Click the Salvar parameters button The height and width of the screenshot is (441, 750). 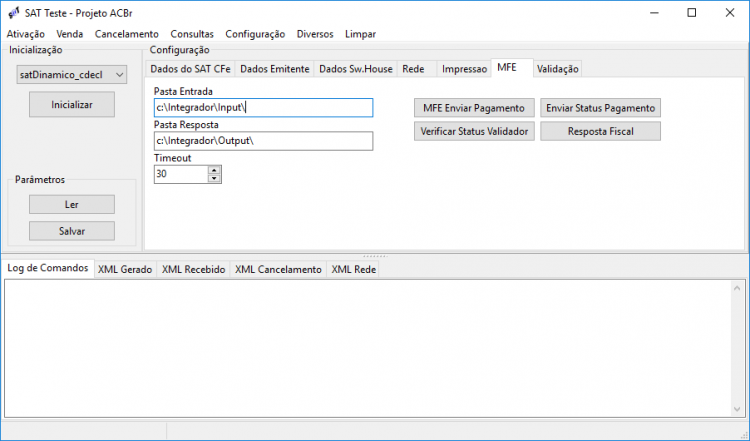pos(72,231)
